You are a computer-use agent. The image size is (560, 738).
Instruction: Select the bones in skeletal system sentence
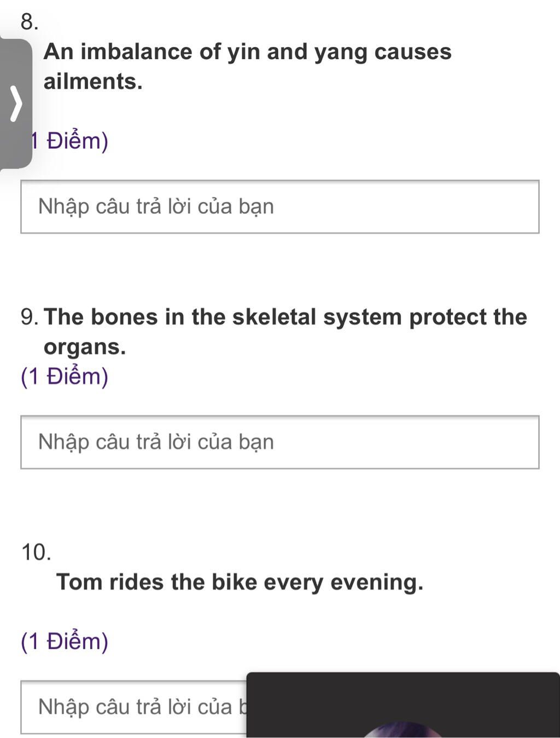pyautogui.click(x=285, y=332)
